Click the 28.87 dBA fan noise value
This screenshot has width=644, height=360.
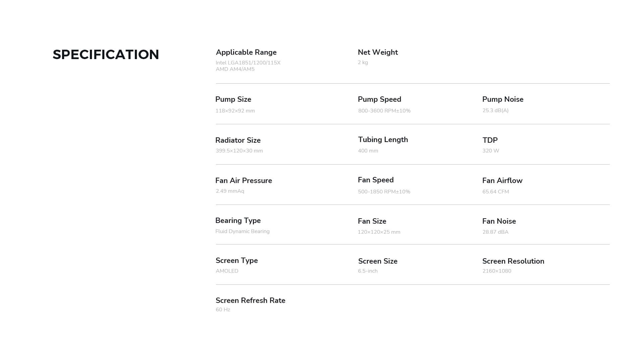click(x=495, y=232)
